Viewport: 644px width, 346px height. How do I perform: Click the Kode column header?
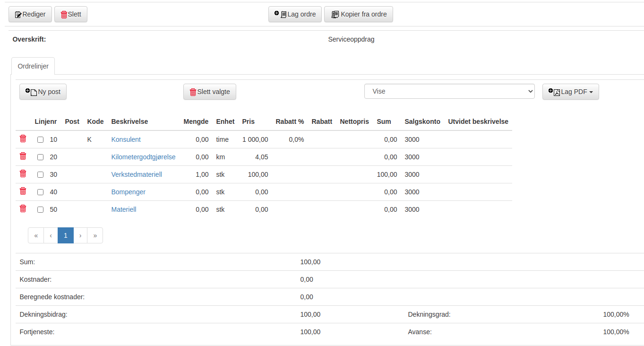pos(95,121)
